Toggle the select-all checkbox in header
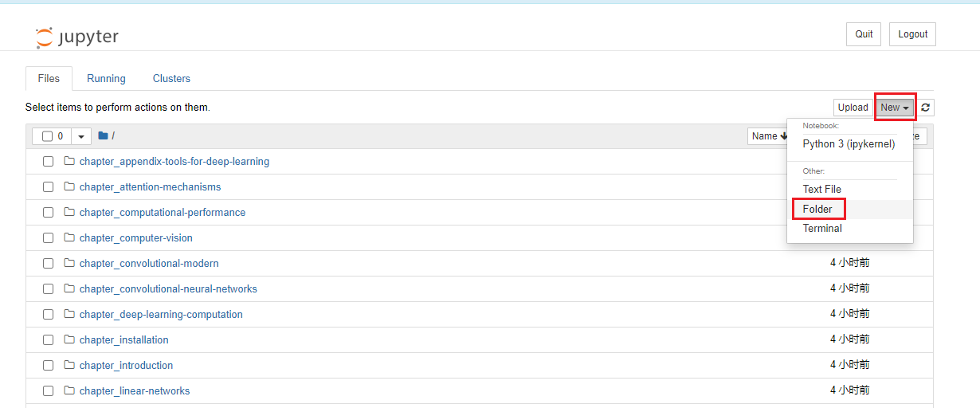The height and width of the screenshot is (408, 980). coord(47,136)
